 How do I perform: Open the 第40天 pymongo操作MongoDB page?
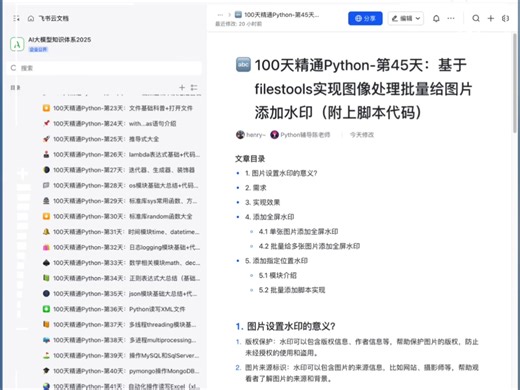[x=127, y=371]
